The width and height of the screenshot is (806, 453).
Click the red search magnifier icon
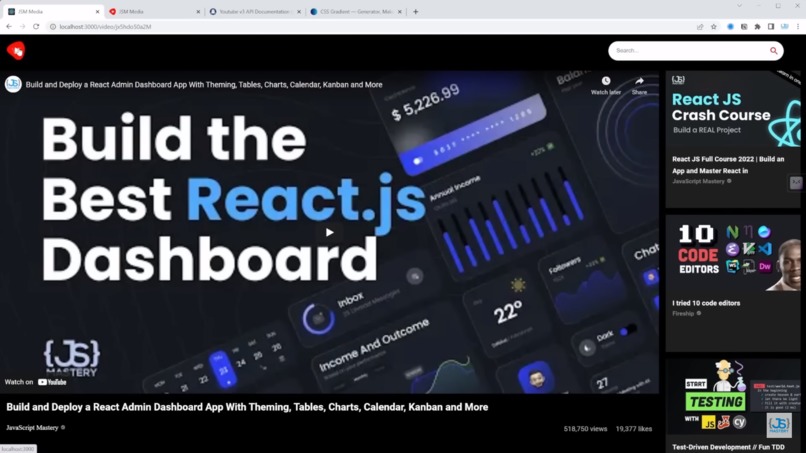(x=773, y=50)
